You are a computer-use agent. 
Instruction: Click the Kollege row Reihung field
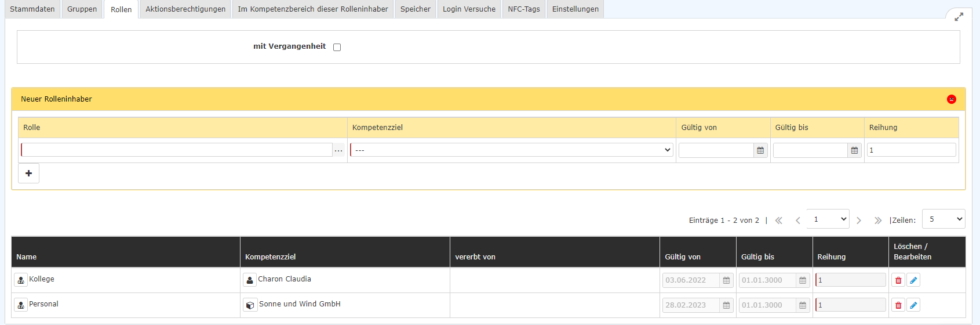tap(851, 280)
